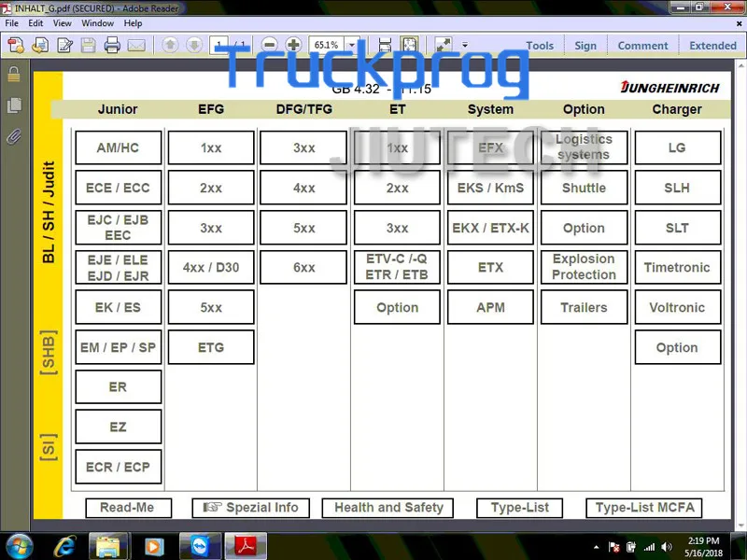Screen dimensions: 747x560
Task: Click the zoom in plus icon
Action: [293, 45]
